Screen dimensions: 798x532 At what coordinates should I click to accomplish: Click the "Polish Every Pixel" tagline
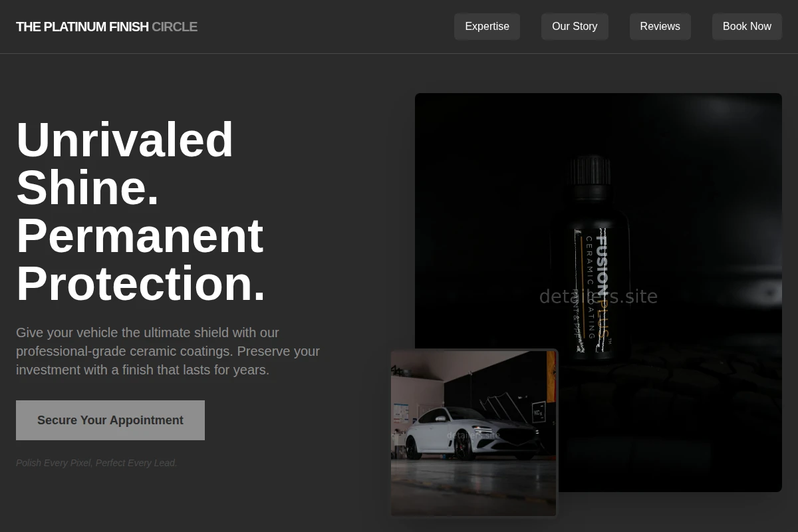(96, 463)
